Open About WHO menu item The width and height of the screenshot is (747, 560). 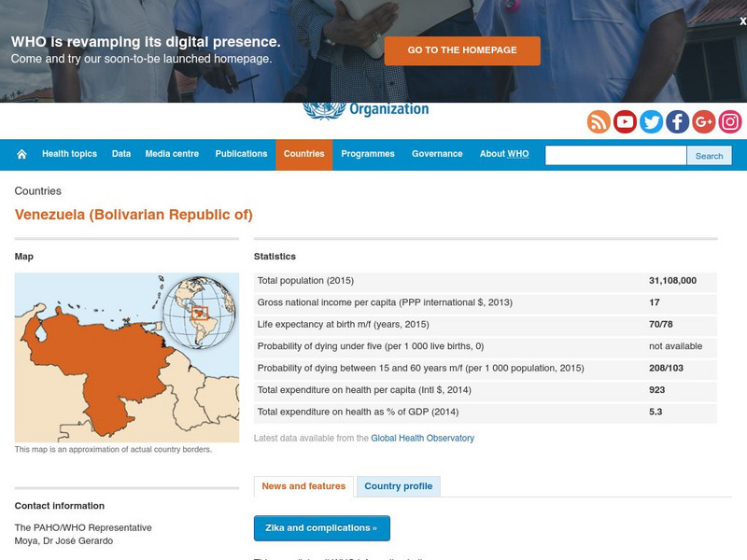coord(504,154)
